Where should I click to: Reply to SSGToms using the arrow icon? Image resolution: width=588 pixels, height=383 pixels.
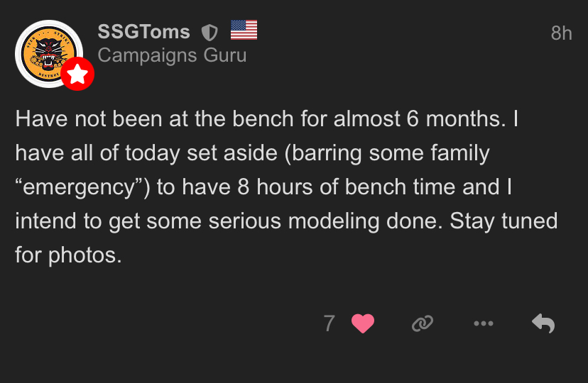[543, 324]
